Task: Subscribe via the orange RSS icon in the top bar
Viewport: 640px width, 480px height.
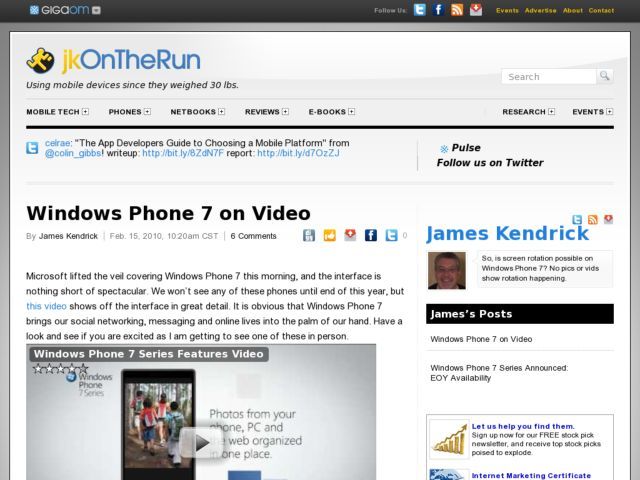Action: click(457, 10)
